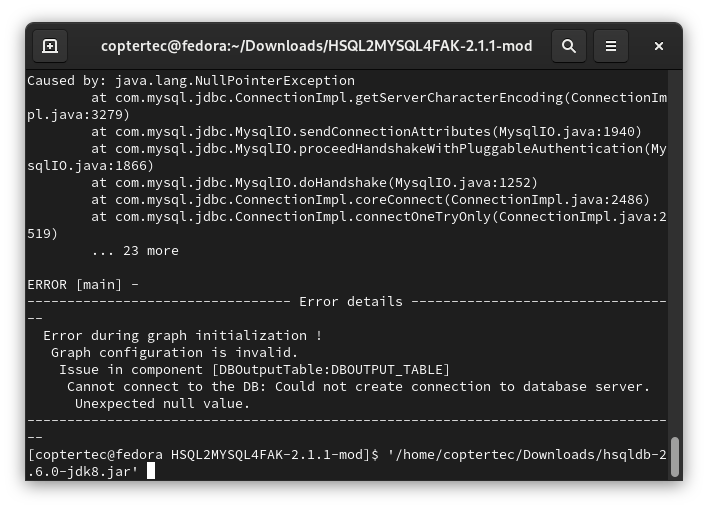Click 'Error during graph initialization !' text
The height and width of the screenshot is (509, 708).
[182, 336]
